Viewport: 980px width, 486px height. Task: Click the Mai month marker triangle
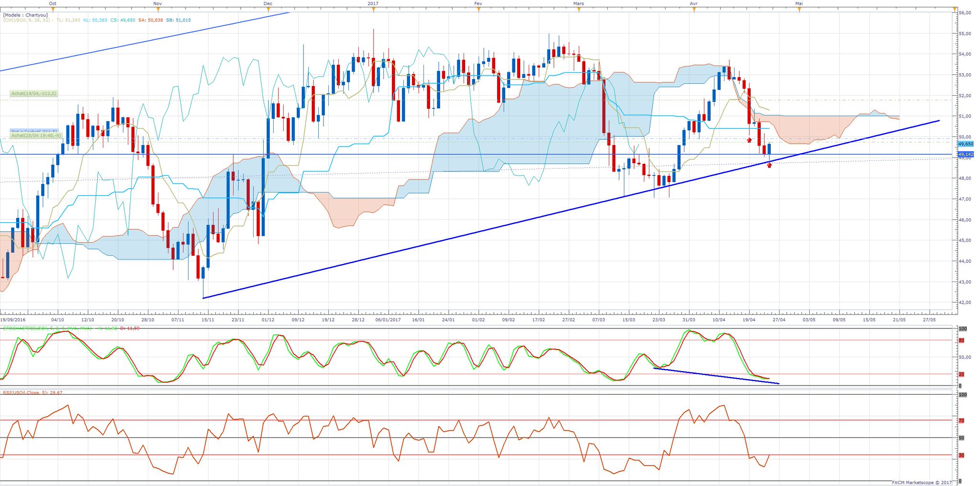point(799,9)
